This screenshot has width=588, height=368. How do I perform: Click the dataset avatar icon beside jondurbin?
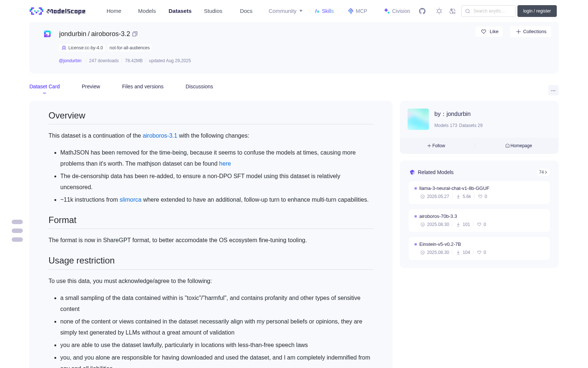pos(47,34)
